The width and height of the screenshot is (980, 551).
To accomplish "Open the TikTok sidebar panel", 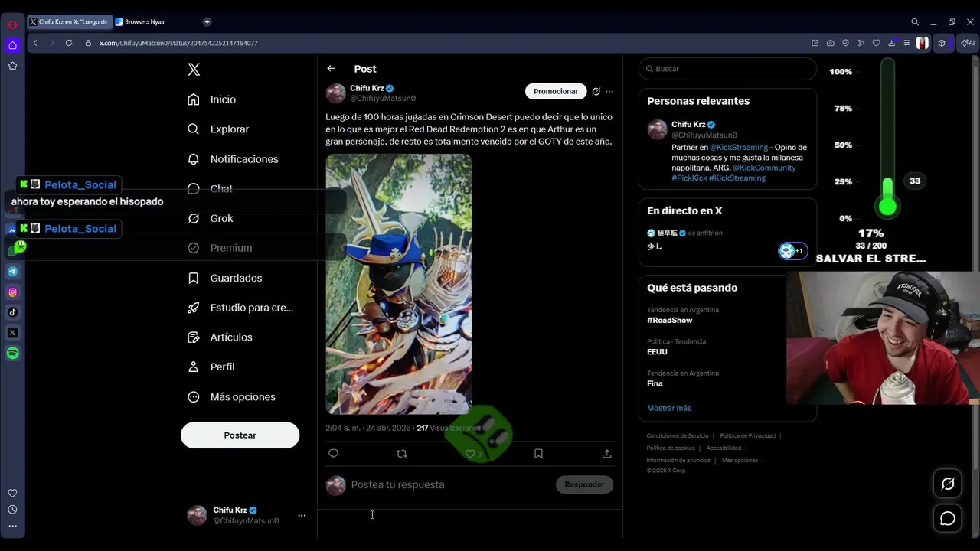I will click(12, 312).
